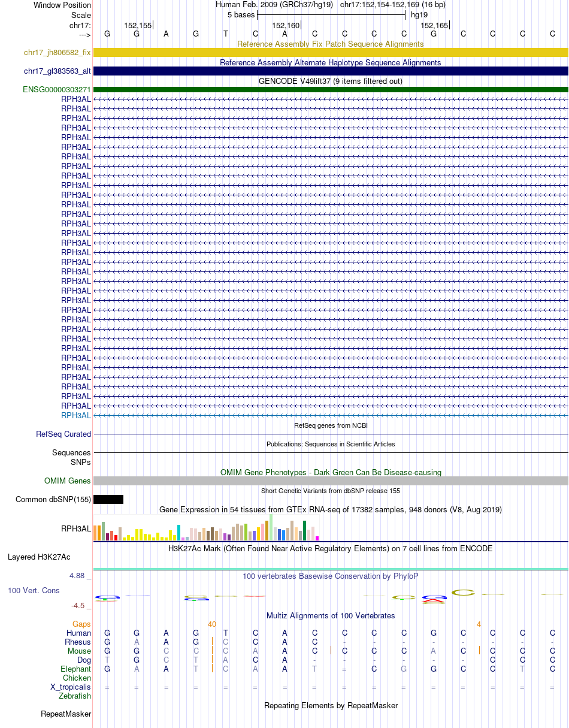Screen dimensions: 569x728
Task: Click the 152,155 base position marker
Action: pos(138,25)
